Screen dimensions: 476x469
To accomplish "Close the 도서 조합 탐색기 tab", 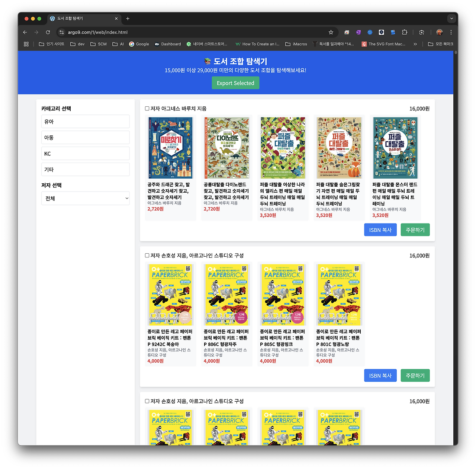I will pyautogui.click(x=116, y=19).
